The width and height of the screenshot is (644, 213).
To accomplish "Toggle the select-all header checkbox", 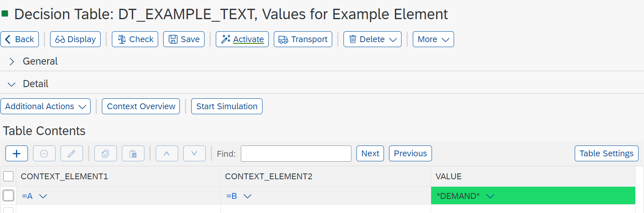I will 8,176.
